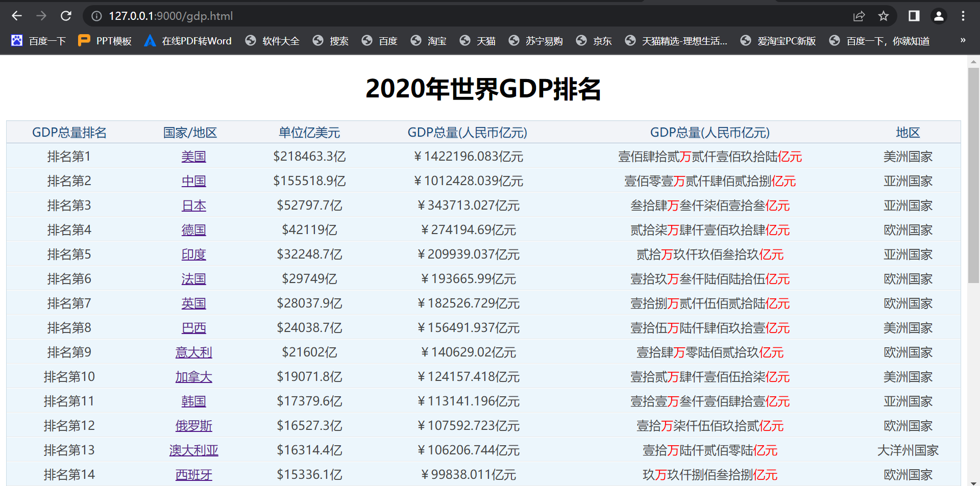980x486 pixels.
Task: Open the profile avatar icon
Action: pyautogui.click(x=939, y=16)
